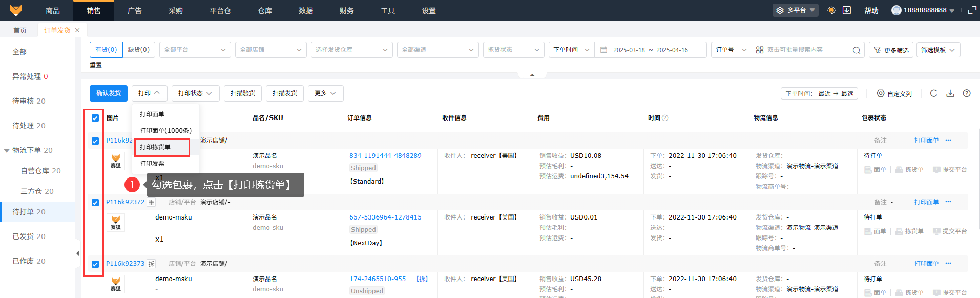Screen dimensions: 980x298
Task: Click the order date range input field
Action: pos(651,50)
